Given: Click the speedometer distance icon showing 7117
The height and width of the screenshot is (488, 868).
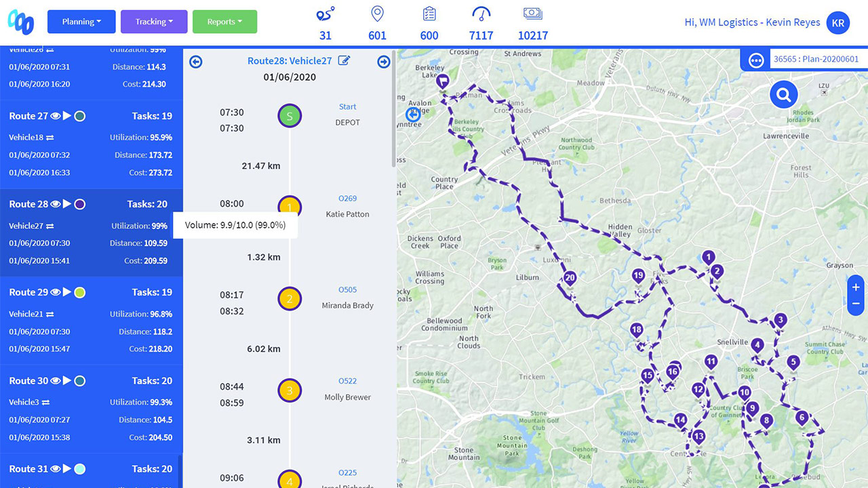Looking at the screenshot, I should 481,14.
